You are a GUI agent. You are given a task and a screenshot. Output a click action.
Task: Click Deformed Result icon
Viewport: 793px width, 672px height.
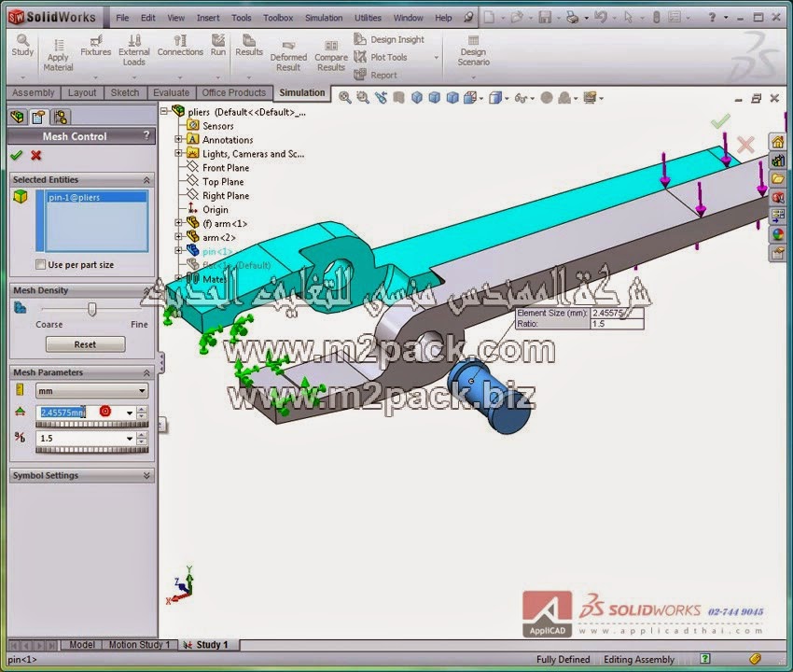point(288,56)
